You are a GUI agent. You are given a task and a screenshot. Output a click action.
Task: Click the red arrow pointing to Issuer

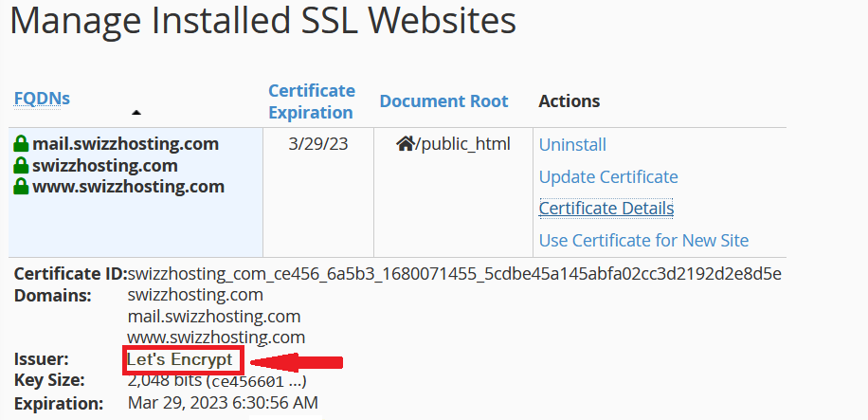pyautogui.click(x=297, y=362)
